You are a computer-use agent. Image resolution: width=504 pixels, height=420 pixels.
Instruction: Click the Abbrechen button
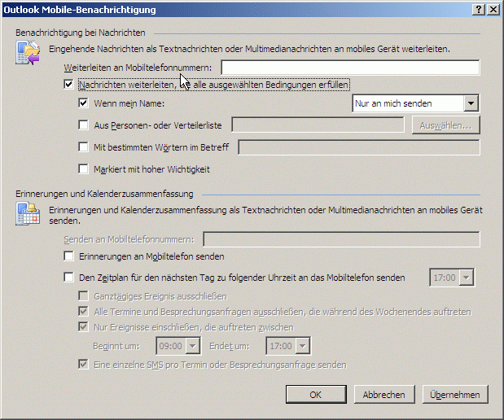[384, 394]
